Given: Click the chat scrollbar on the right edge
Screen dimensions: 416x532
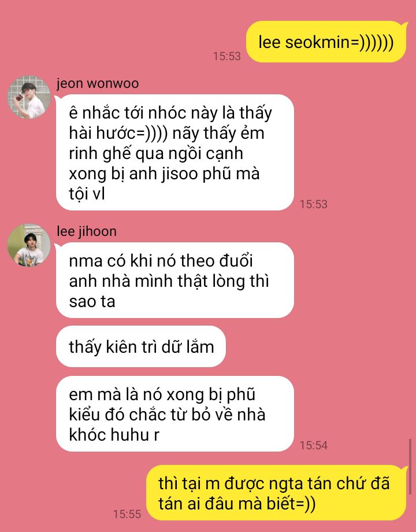Looking at the screenshot, I should click(410, 467).
